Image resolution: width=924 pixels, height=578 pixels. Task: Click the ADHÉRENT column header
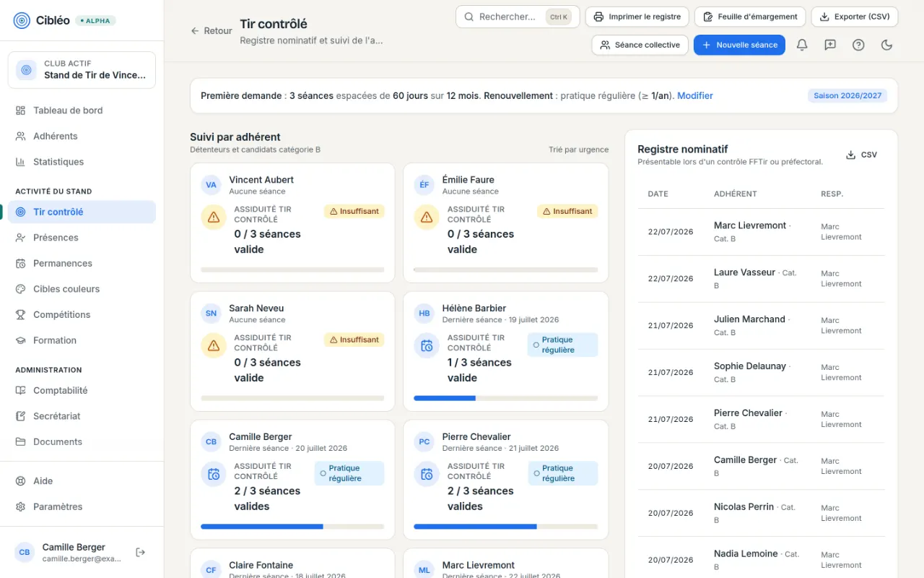pos(736,194)
